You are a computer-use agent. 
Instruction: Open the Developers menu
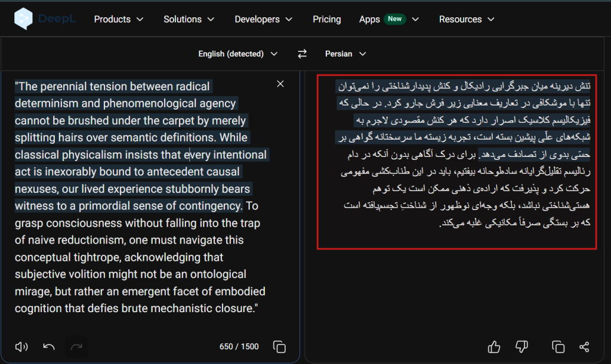tap(263, 19)
